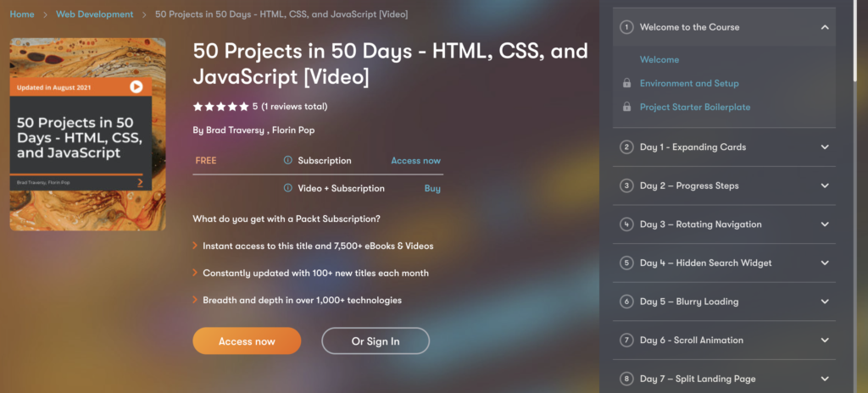Expand Day 3 – Rotating Navigation chevron
Image resolution: width=868 pixels, height=393 pixels.
tap(825, 224)
